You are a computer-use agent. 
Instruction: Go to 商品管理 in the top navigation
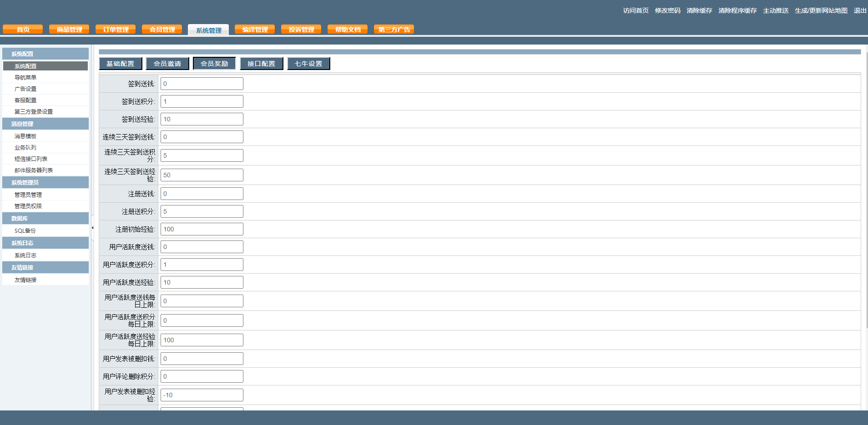click(x=69, y=30)
